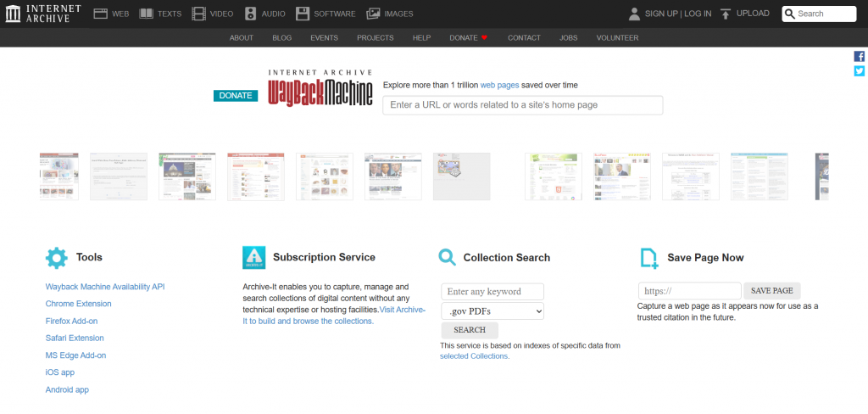This screenshot has width=868, height=414.
Task: Click the first archived site thumbnail
Action: pyautogui.click(x=58, y=176)
